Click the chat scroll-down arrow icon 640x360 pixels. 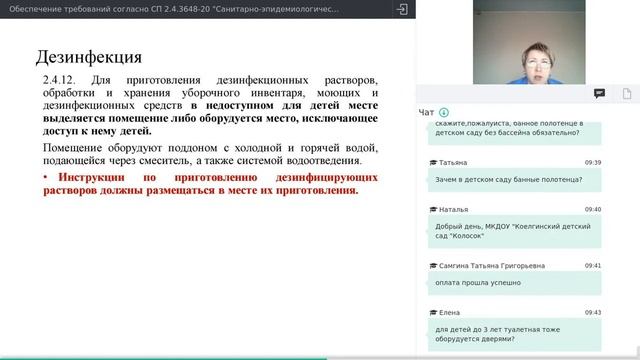click(444, 112)
